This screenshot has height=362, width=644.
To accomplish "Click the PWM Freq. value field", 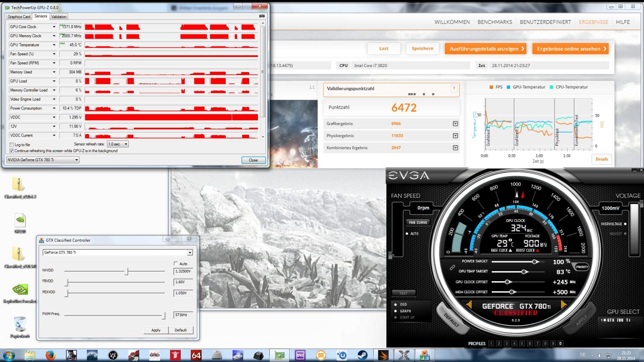I will [x=183, y=315].
